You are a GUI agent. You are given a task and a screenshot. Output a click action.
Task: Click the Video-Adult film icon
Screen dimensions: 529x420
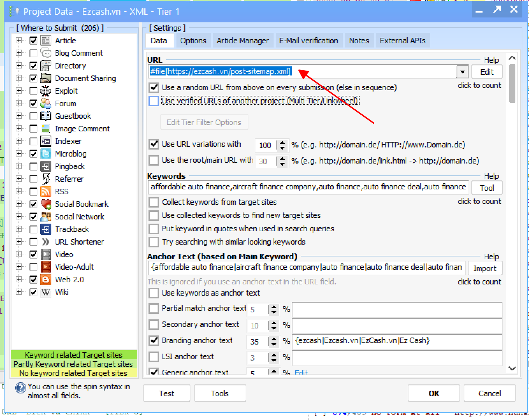coord(46,267)
